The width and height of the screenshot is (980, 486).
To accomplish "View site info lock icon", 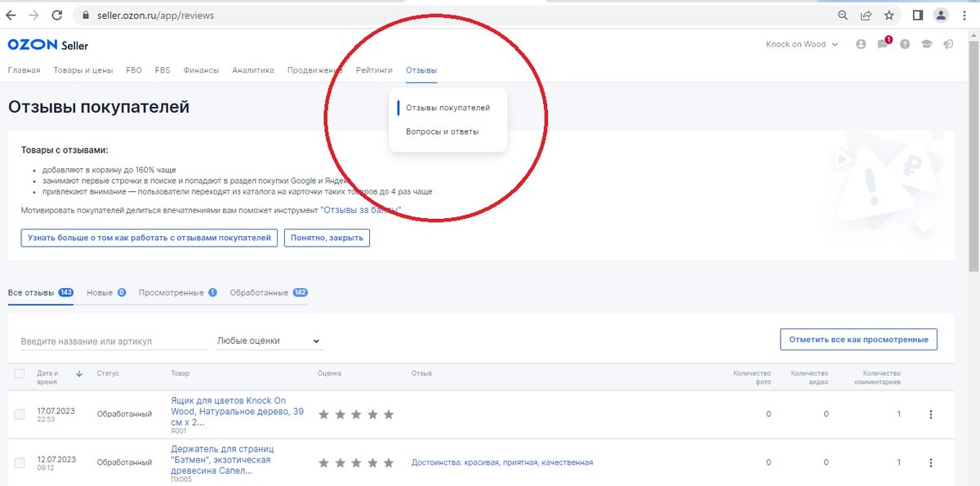I will (x=86, y=16).
